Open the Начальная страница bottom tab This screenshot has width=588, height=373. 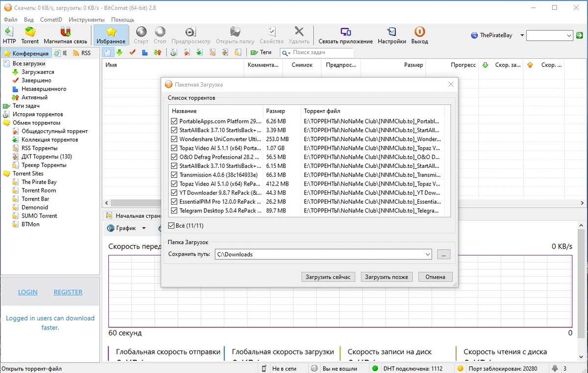tap(132, 216)
